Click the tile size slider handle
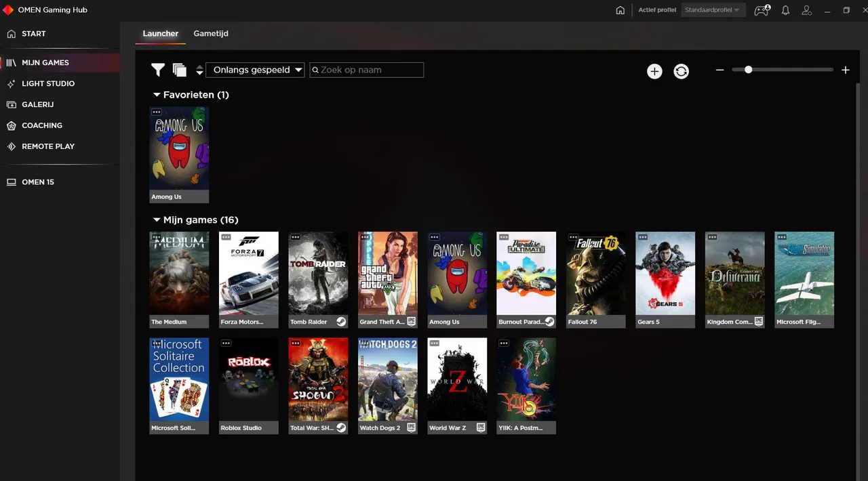868x481 pixels. (x=748, y=70)
